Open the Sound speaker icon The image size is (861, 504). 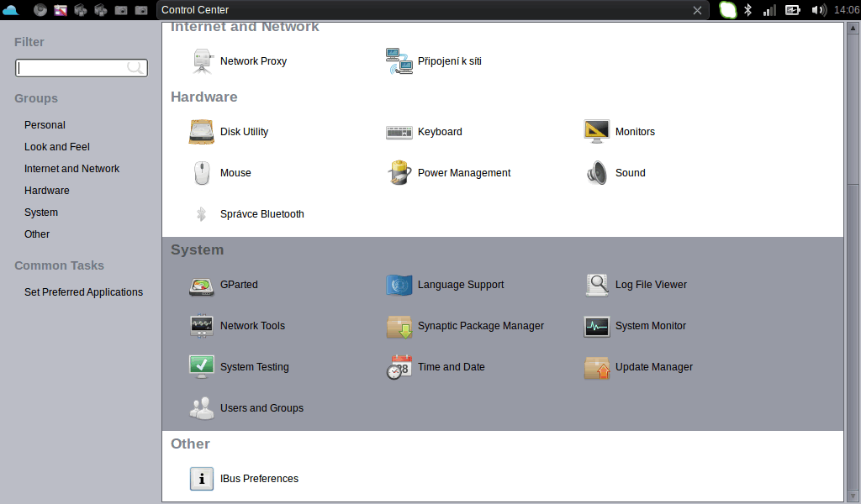click(x=597, y=173)
